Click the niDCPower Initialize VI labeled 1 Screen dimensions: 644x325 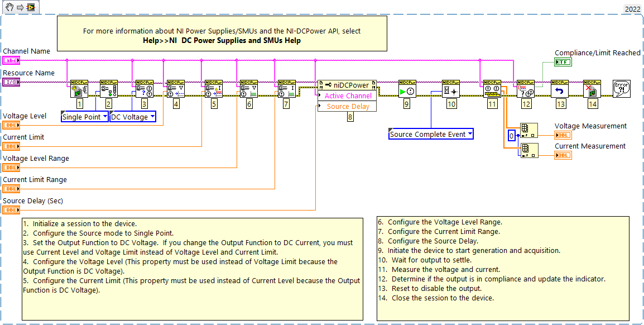79,89
